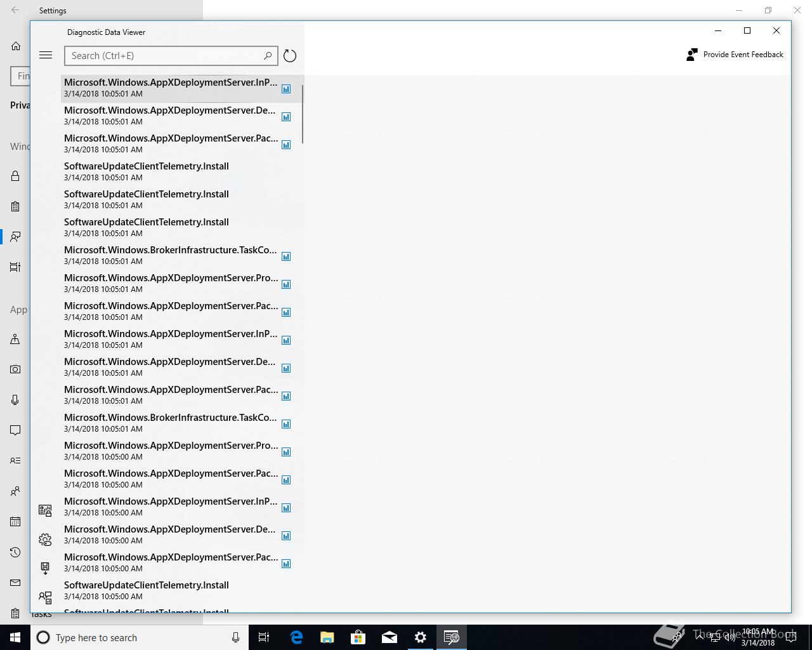This screenshot has width=812, height=650.
Task: Click the Export data save-arrow icon
Action: 45,568
